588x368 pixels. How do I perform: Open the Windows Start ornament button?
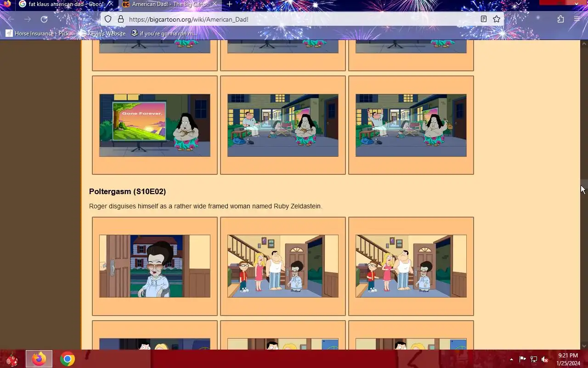pyautogui.click(x=11, y=359)
